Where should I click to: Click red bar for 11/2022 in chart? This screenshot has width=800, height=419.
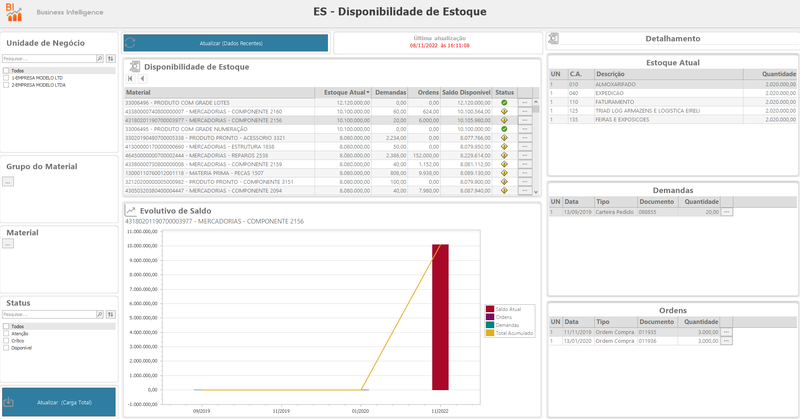tap(440, 317)
